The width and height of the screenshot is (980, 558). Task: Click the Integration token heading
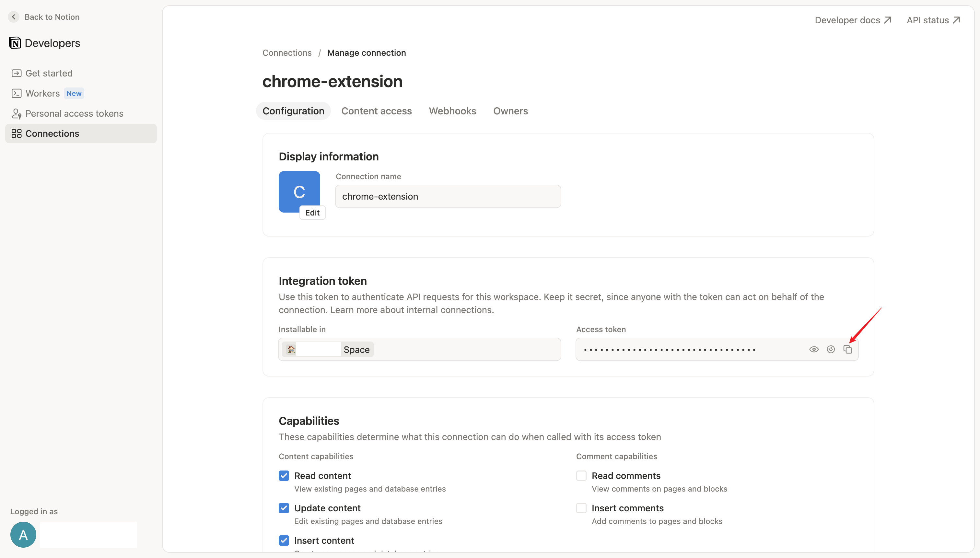[323, 281]
